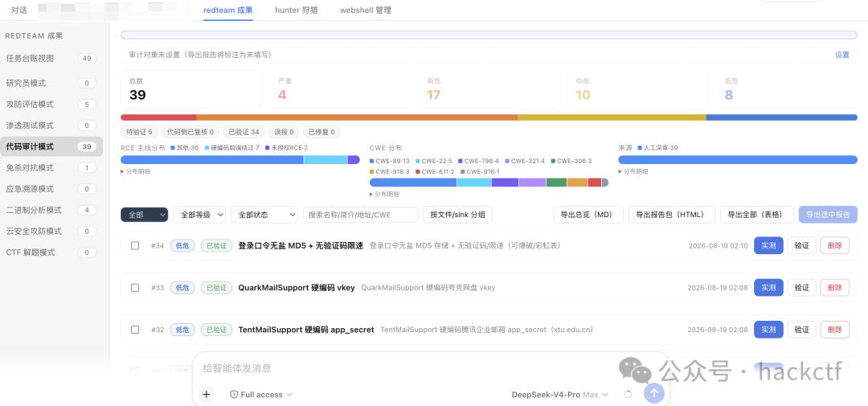Click the red critical segment of severity bar
868x406 pixels.
tap(158, 117)
